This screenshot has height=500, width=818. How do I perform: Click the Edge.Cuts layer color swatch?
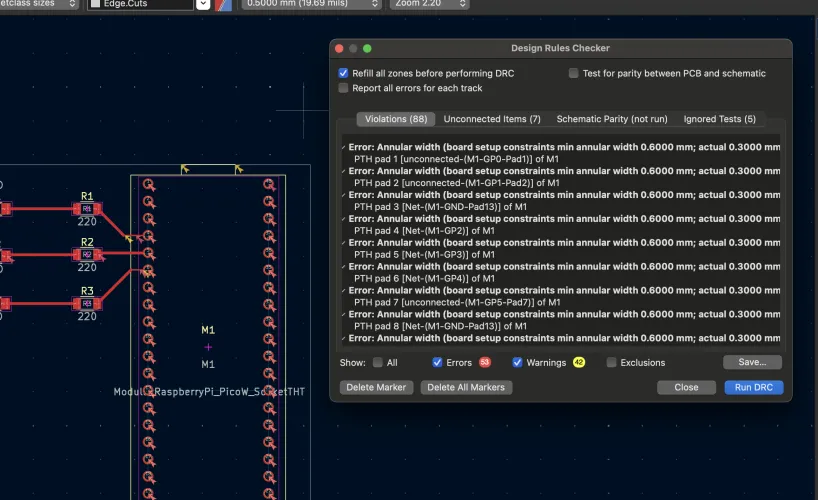(x=95, y=4)
